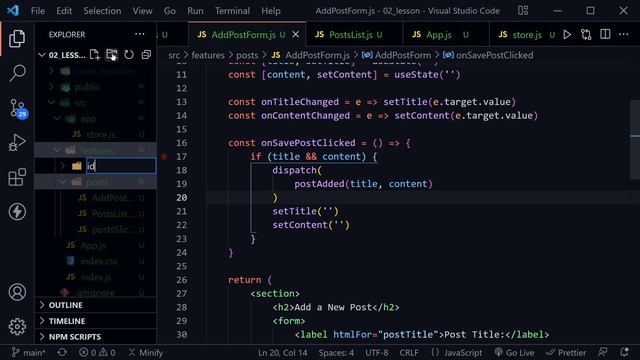Viewport: 640px width, 360px height.
Task: Split the editor to the right
Action: (605, 35)
